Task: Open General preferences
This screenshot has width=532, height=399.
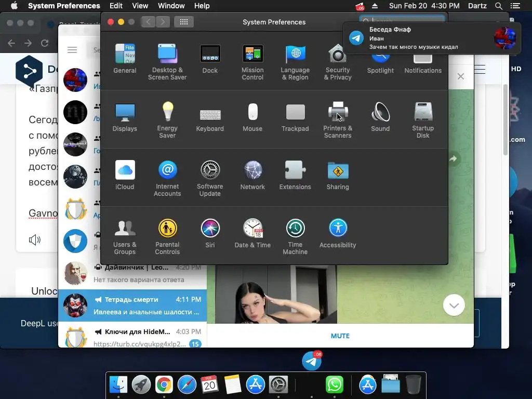Action: [x=125, y=58]
